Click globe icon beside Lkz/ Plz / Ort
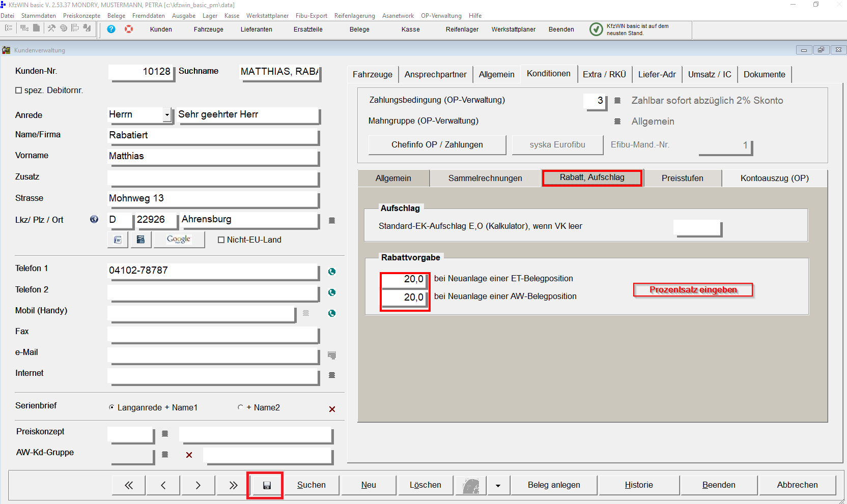The width and height of the screenshot is (847, 504). pyautogui.click(x=94, y=219)
